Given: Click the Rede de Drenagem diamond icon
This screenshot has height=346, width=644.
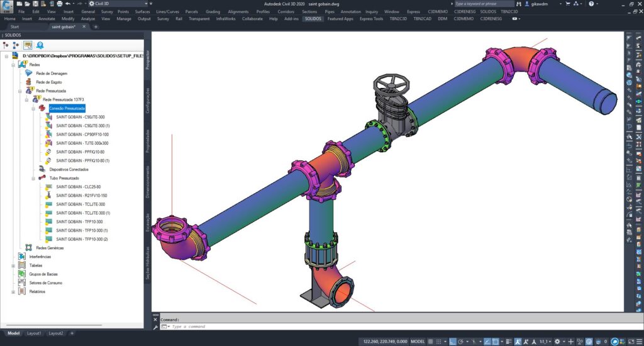Looking at the screenshot, I should pos(28,74).
